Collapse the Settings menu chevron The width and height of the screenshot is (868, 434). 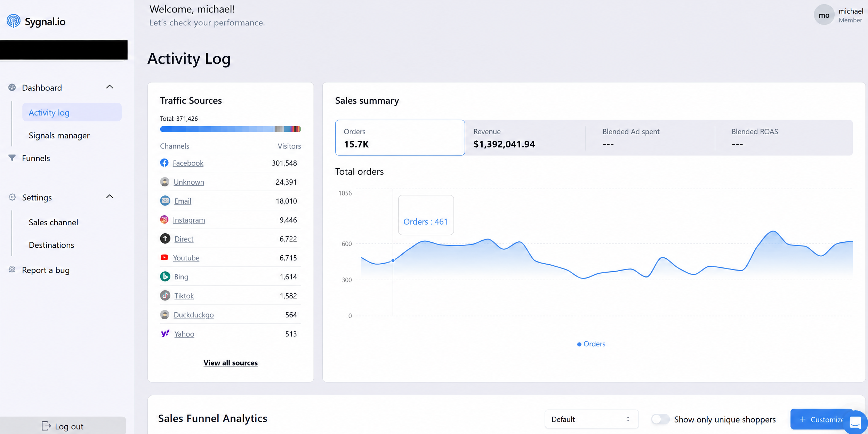pyautogui.click(x=110, y=197)
